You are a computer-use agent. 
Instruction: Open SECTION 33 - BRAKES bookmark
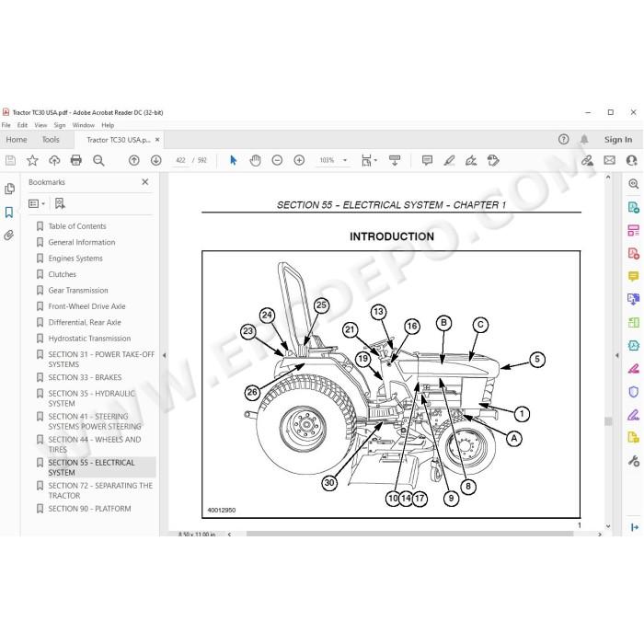(85, 377)
